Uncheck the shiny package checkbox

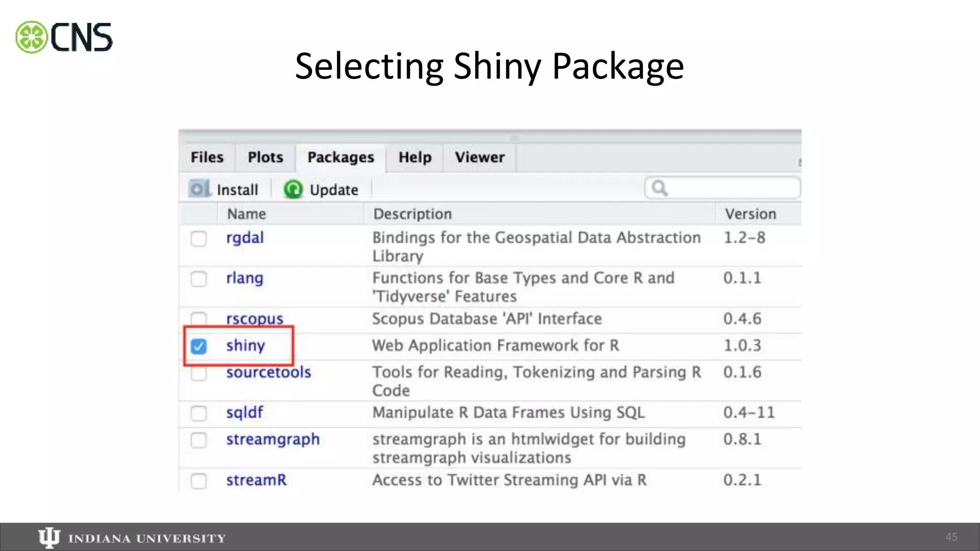click(199, 346)
